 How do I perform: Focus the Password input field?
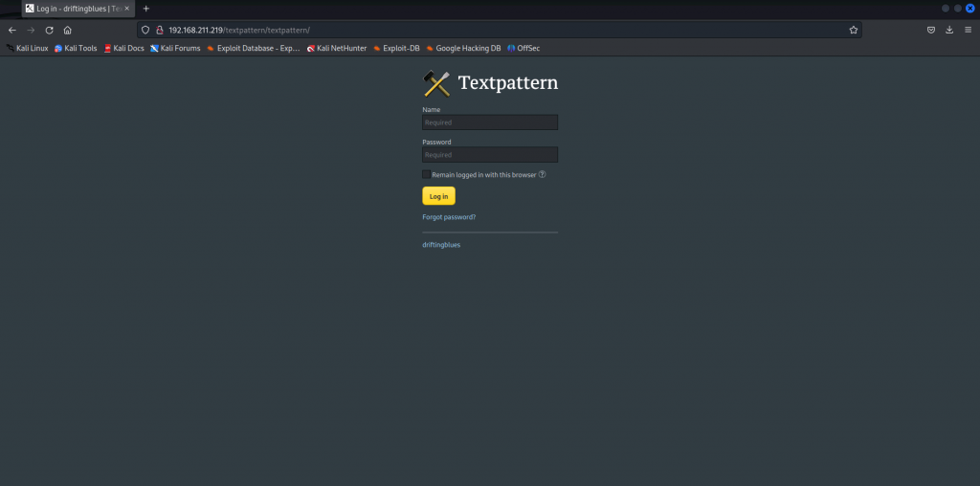[x=490, y=155]
